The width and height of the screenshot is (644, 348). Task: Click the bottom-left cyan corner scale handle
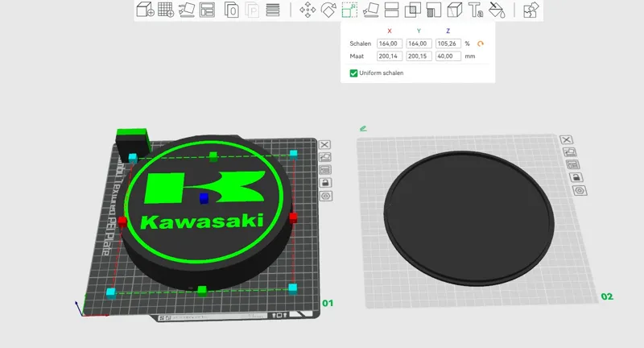[111, 292]
